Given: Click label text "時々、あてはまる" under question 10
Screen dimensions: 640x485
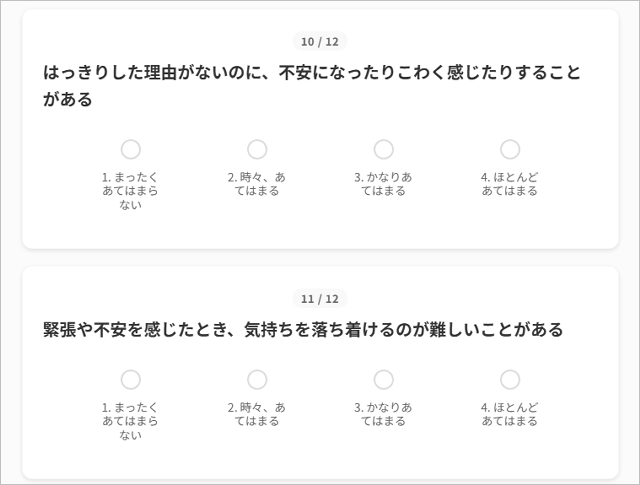Looking at the screenshot, I should coord(257,184).
